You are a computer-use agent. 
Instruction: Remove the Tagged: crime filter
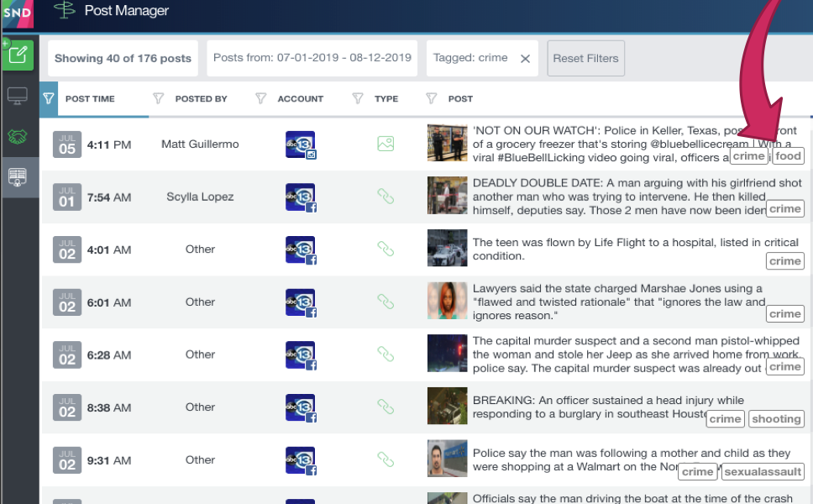[x=525, y=59]
